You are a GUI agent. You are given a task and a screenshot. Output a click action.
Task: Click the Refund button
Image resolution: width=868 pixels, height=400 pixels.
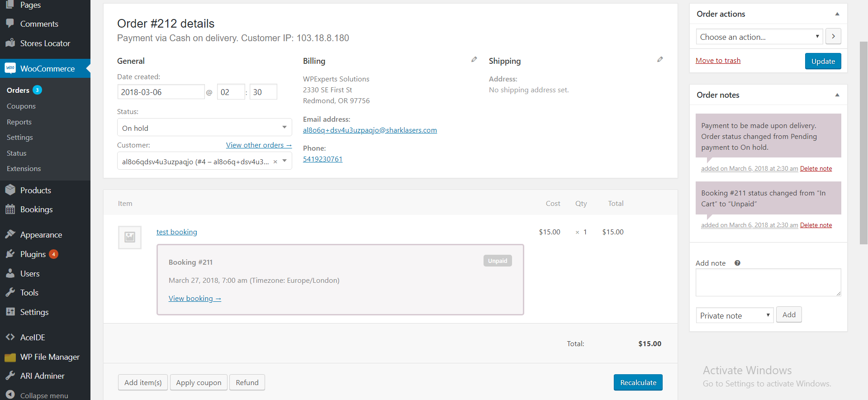click(x=247, y=382)
